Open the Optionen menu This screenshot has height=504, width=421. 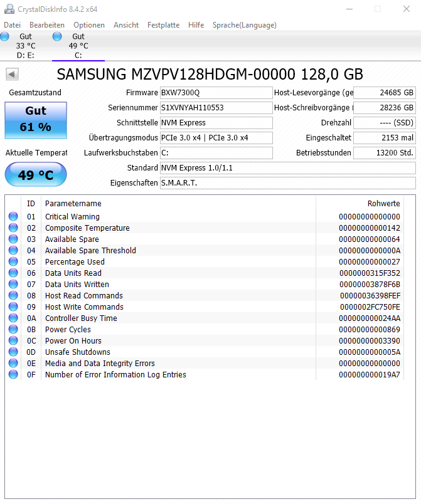tap(89, 25)
